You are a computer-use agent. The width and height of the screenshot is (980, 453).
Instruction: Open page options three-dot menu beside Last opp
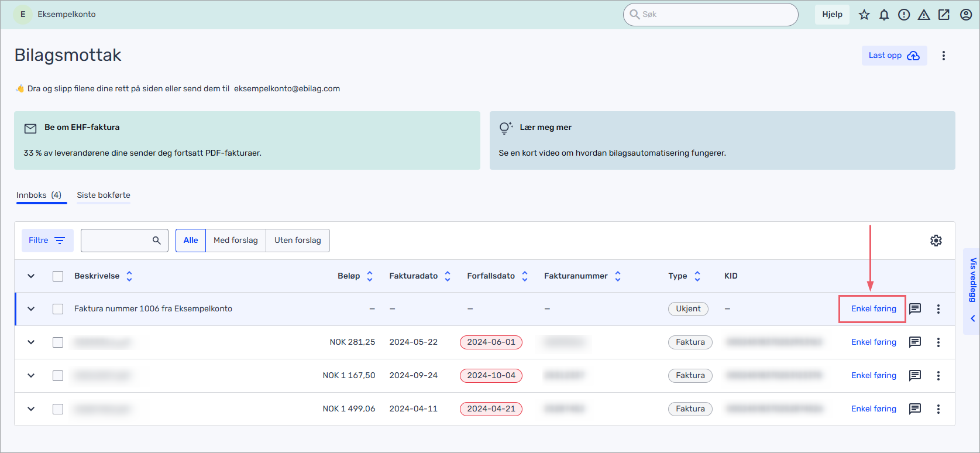pos(943,56)
